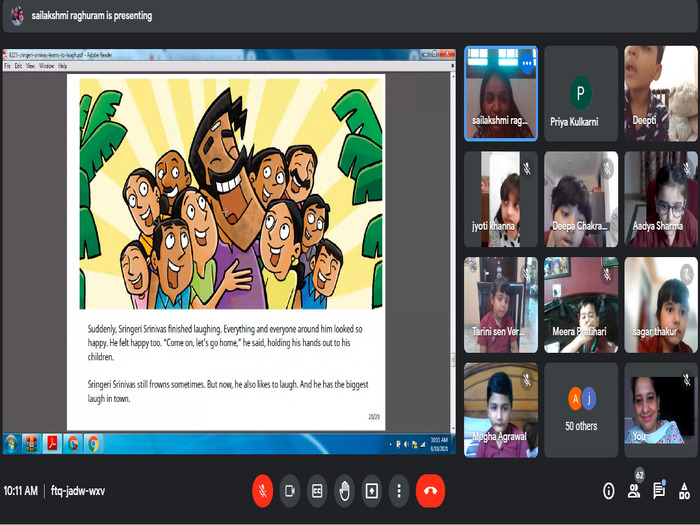Open the chat with everyone panel

point(659,491)
